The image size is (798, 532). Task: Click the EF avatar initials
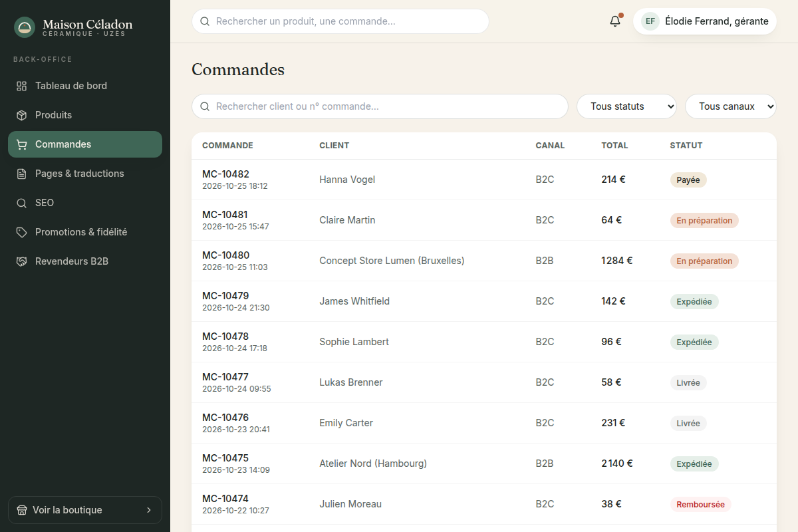click(650, 21)
